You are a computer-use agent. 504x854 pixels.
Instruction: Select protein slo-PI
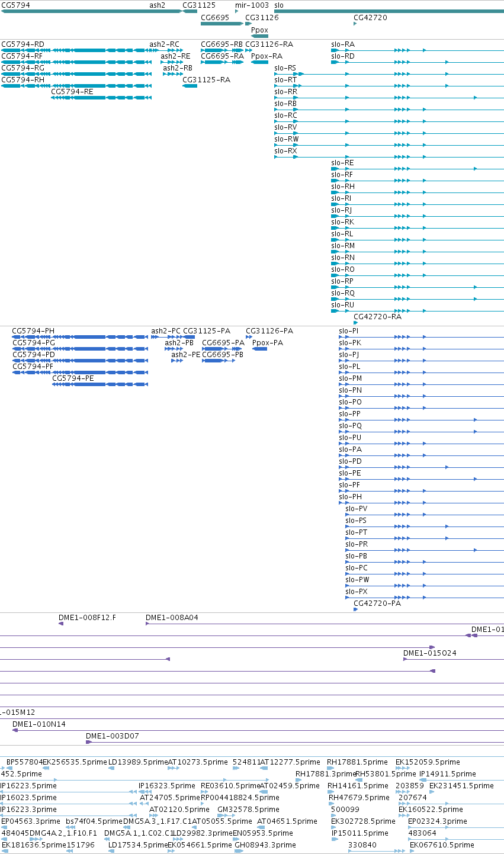click(348, 331)
